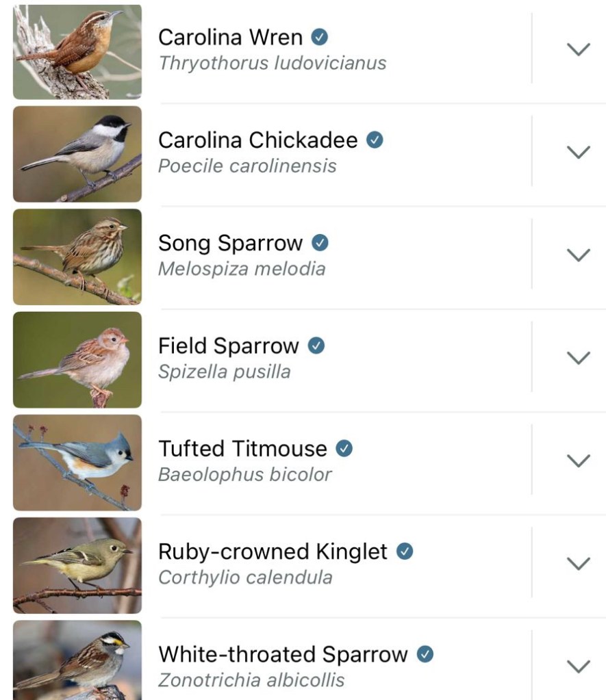Click verified checkmark beside Carolina Chickadee
Image resolution: width=606 pixels, height=700 pixels.
tap(375, 140)
